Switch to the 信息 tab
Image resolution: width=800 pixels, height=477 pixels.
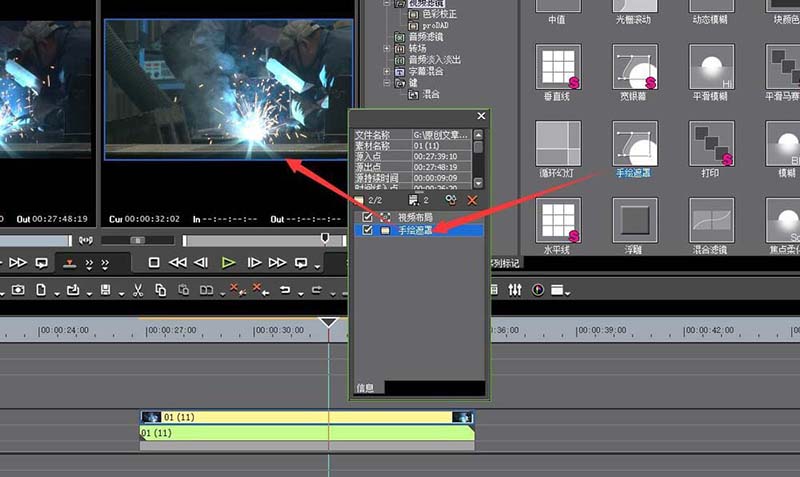click(365, 388)
